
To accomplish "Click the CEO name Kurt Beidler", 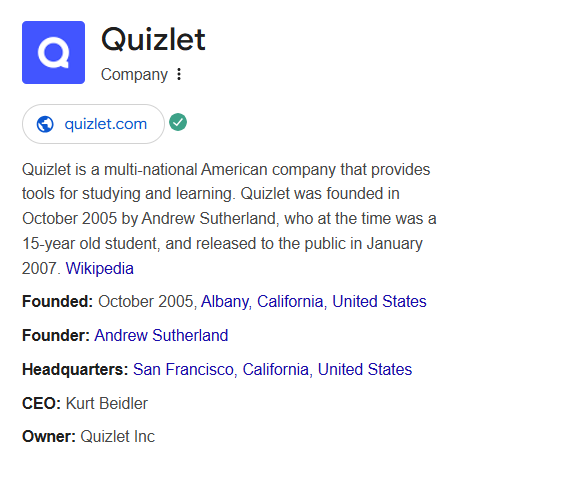I will [107, 403].
